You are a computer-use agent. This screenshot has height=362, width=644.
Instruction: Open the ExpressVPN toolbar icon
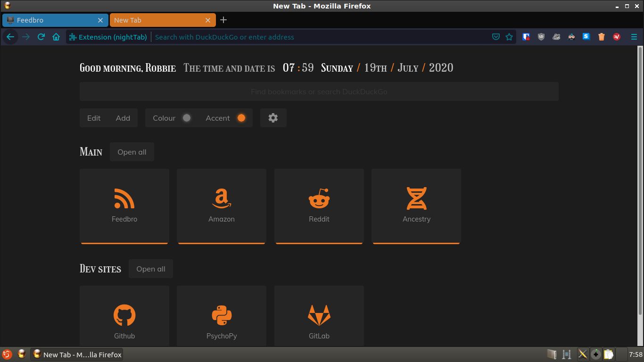coord(616,36)
